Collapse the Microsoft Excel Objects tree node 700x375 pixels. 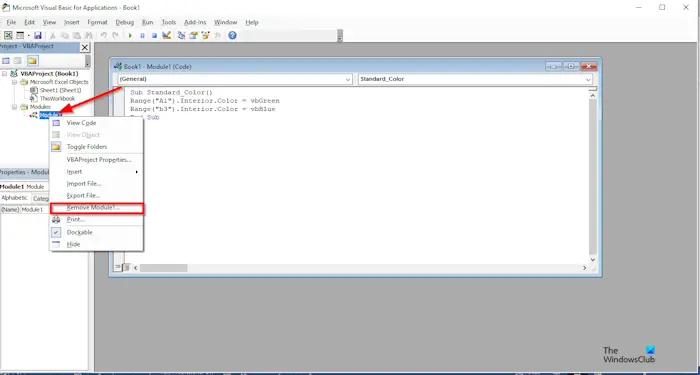point(14,82)
